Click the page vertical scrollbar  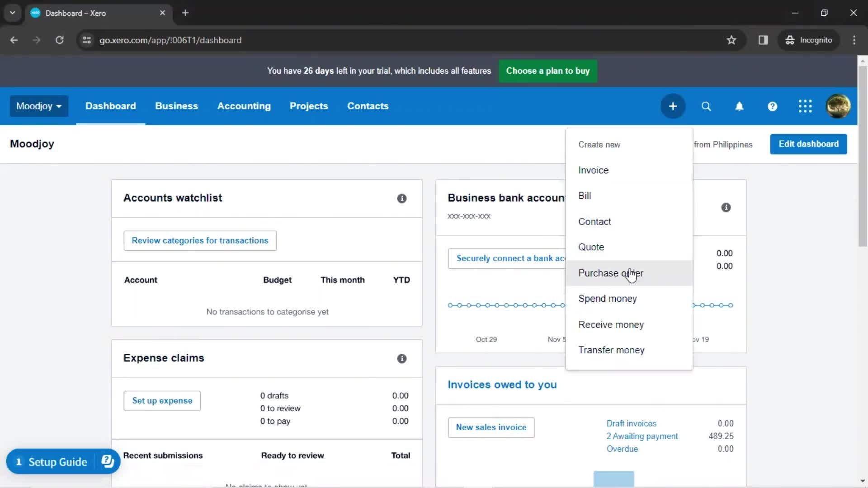tap(863, 156)
